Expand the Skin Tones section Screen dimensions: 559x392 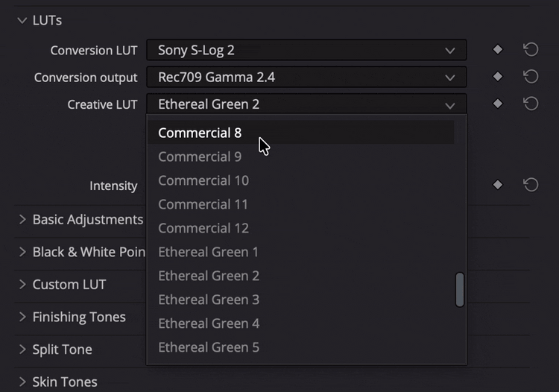coord(22,382)
